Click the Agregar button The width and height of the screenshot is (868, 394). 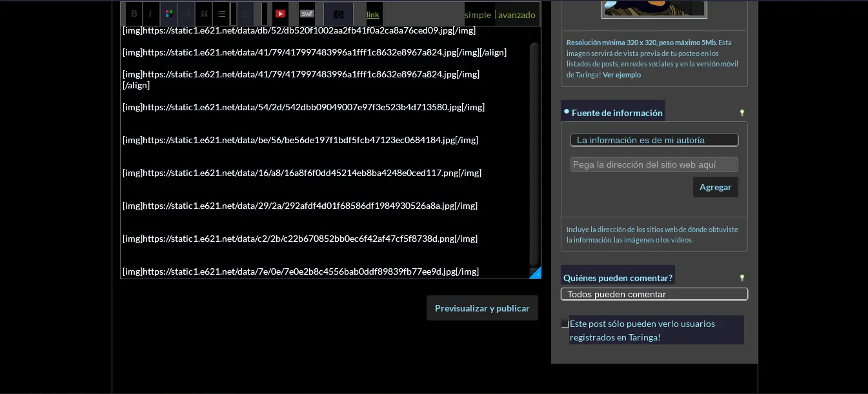coord(716,187)
